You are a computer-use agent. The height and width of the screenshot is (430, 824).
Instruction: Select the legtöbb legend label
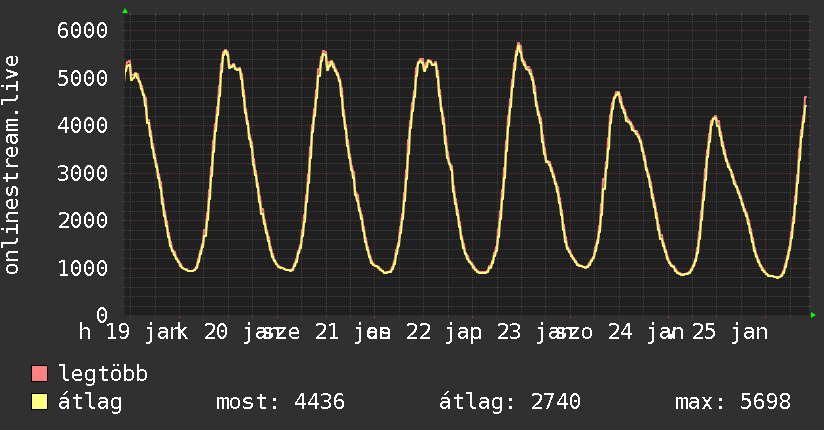103,374
